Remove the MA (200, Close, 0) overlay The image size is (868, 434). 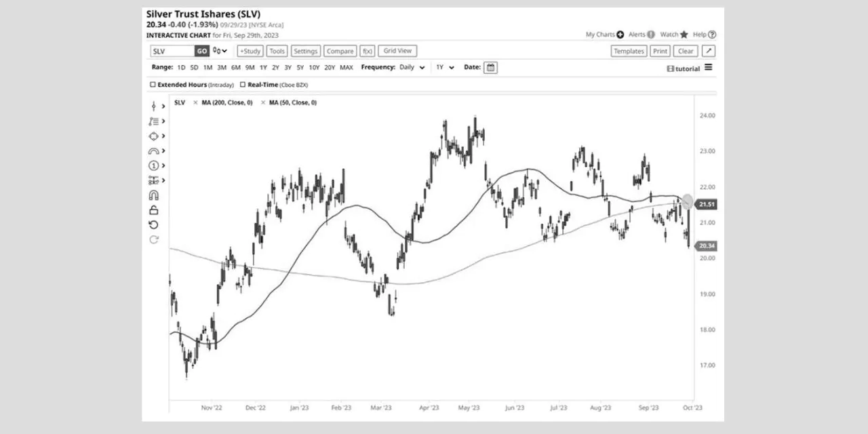(x=195, y=102)
